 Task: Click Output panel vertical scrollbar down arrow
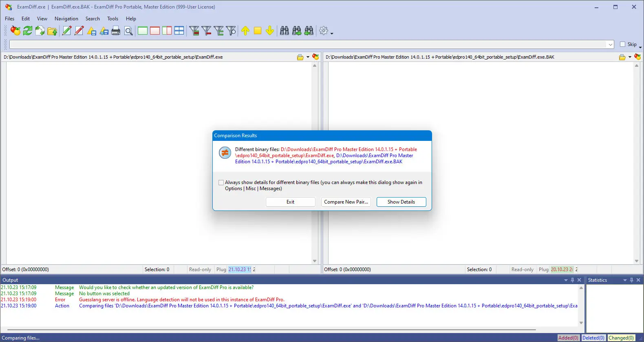coord(581,323)
